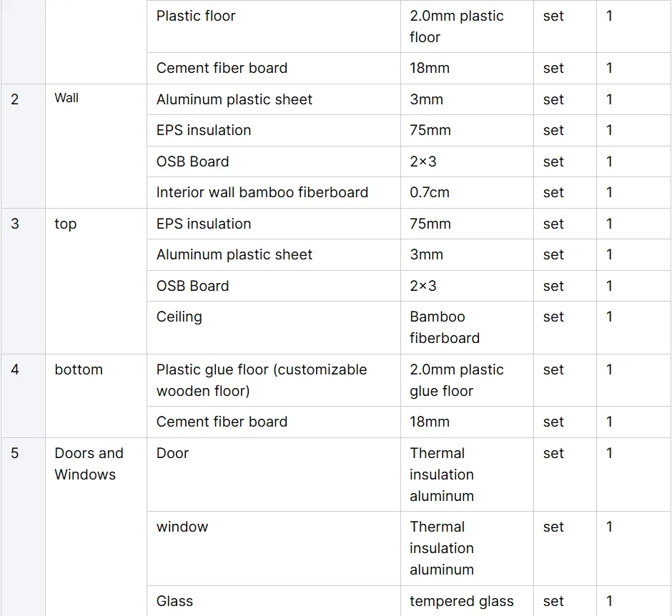Viewport: 672px width, 616px height.
Task: Click 'Interior wall bamboo fiberboard' text
Action: pyautogui.click(x=262, y=192)
